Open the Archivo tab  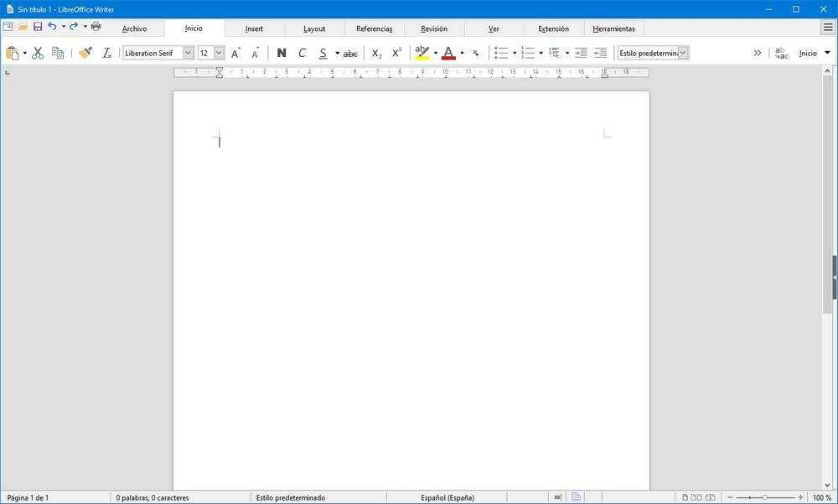pyautogui.click(x=134, y=28)
